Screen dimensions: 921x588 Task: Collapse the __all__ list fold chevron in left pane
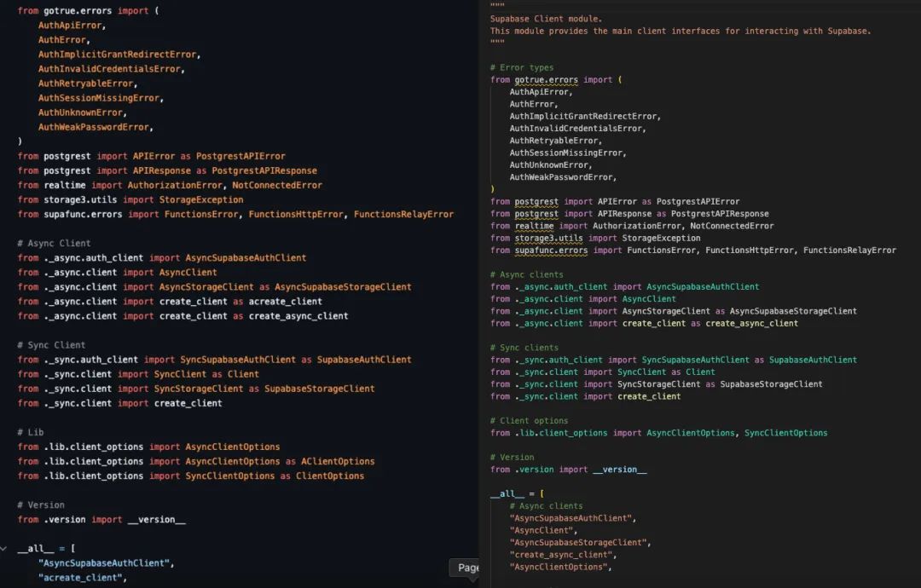pyautogui.click(x=4, y=549)
